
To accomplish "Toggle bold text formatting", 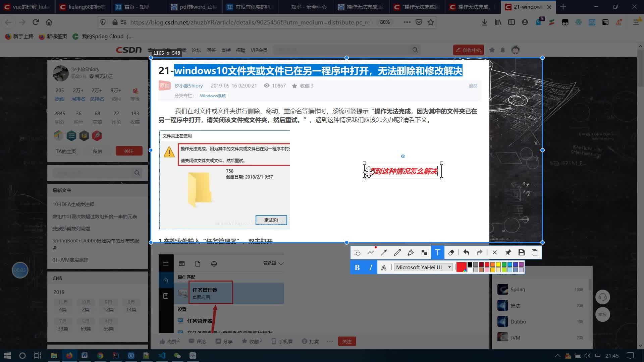I will click(x=357, y=267).
